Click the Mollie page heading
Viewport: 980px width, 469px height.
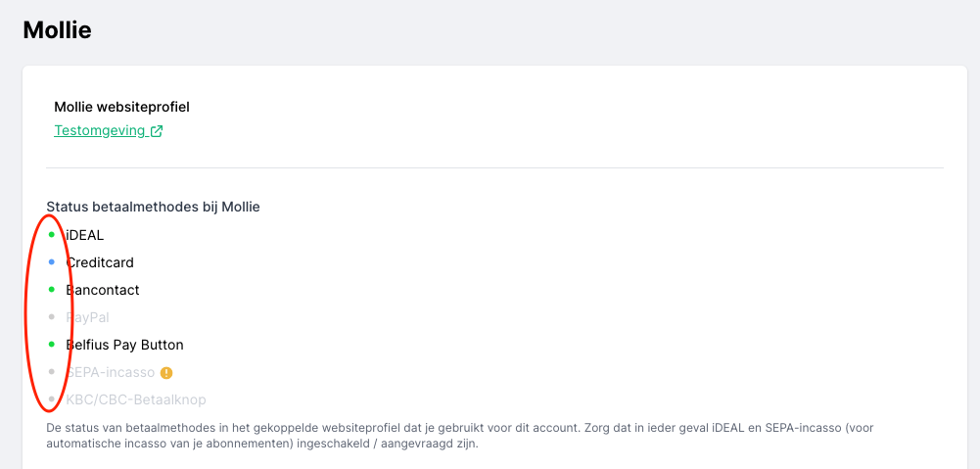pos(57,30)
